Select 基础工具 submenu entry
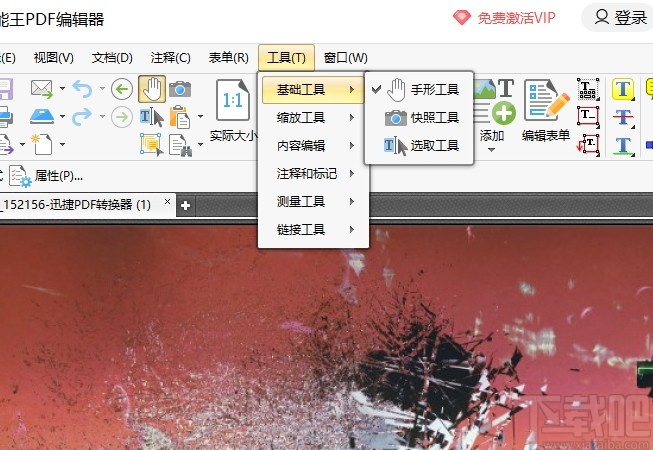653x450 pixels. click(x=313, y=90)
